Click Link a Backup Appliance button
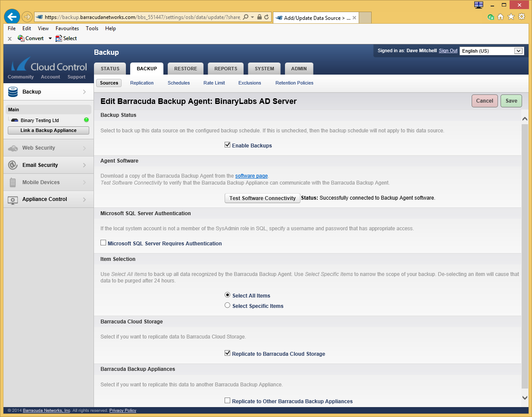Image resolution: width=532 pixels, height=417 pixels. pyautogui.click(x=48, y=130)
